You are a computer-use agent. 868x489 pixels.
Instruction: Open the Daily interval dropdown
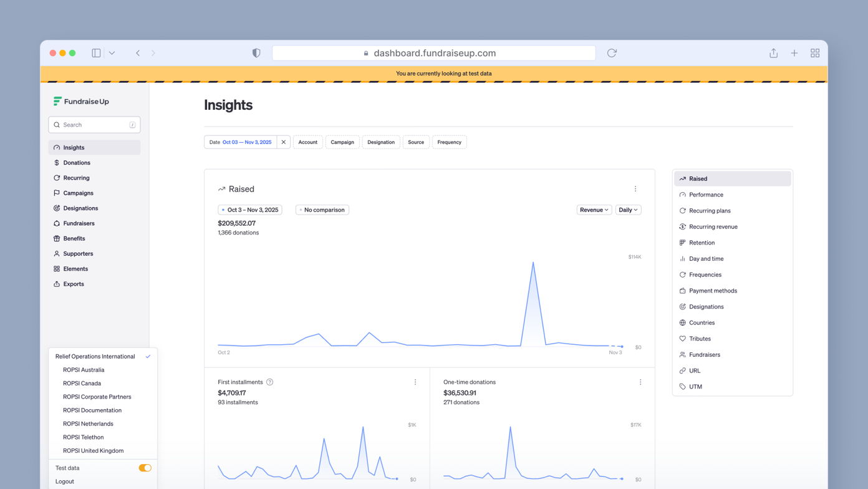pyautogui.click(x=628, y=210)
